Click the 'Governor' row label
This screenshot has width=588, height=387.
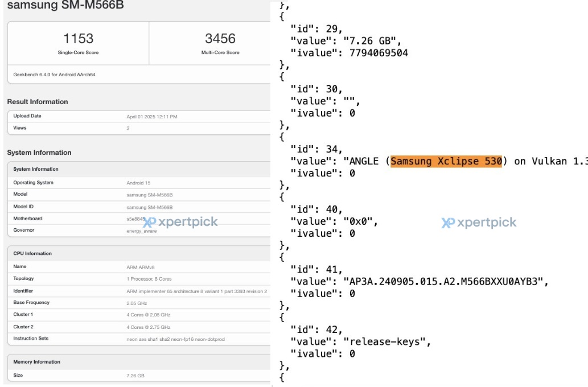24,230
